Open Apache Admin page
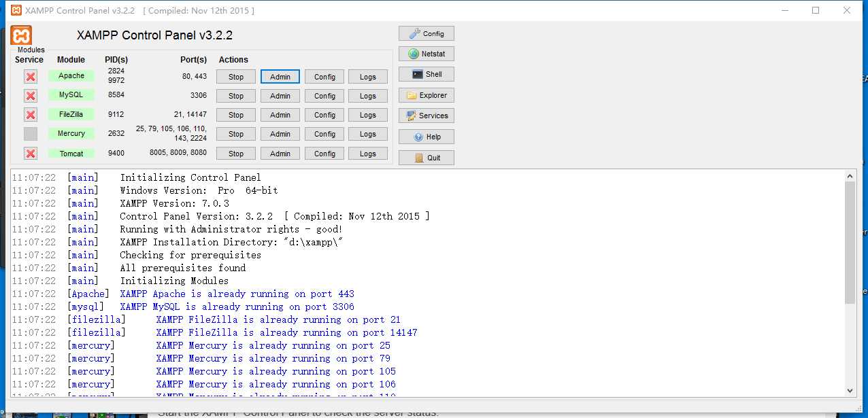 [x=280, y=77]
